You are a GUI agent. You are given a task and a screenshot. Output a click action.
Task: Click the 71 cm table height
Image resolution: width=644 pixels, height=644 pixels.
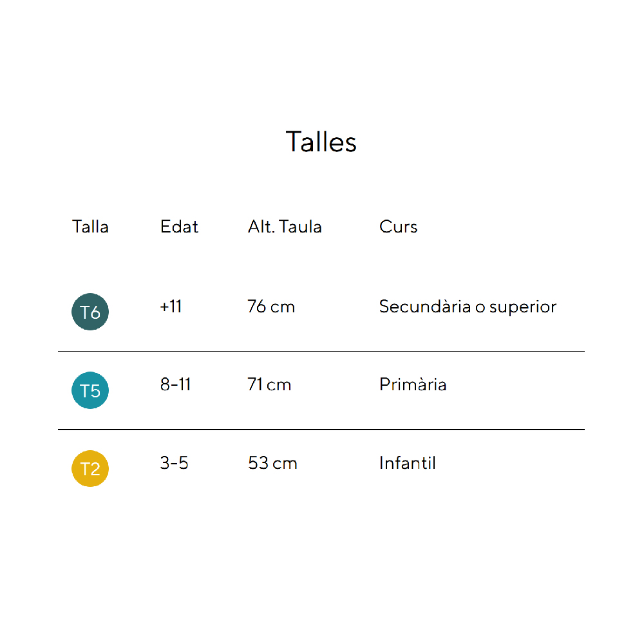(269, 385)
